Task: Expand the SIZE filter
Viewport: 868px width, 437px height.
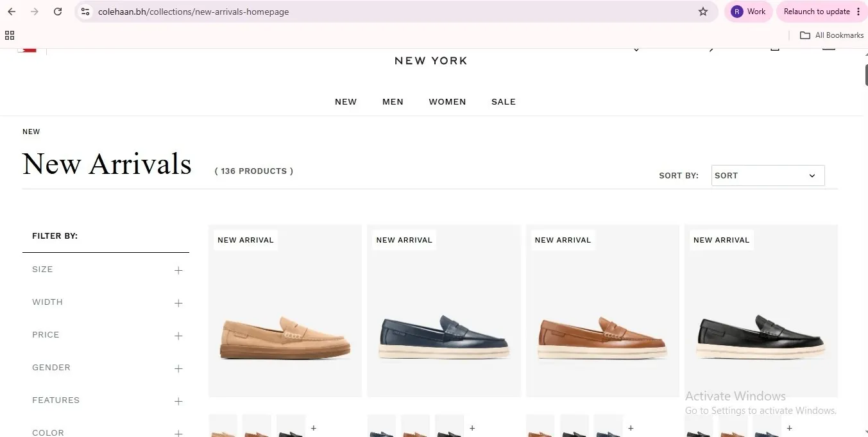Action: 107,270
